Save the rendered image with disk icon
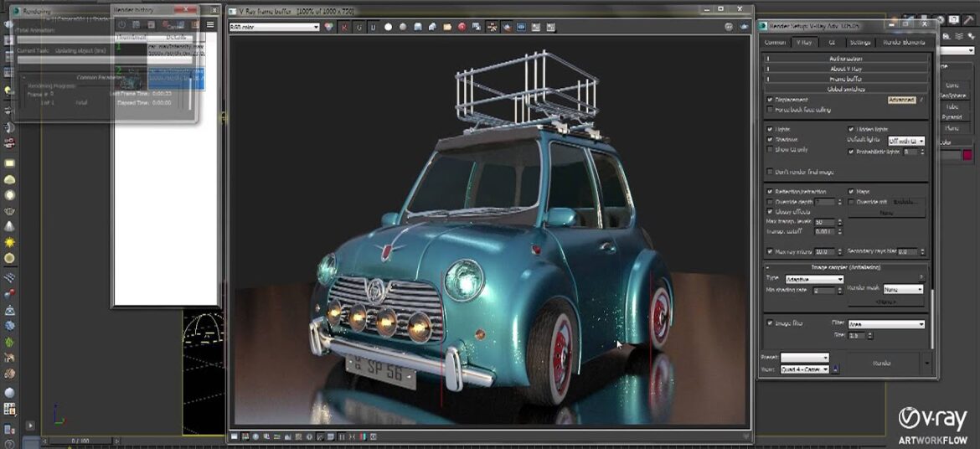This screenshot has width=980, height=449. click(417, 27)
